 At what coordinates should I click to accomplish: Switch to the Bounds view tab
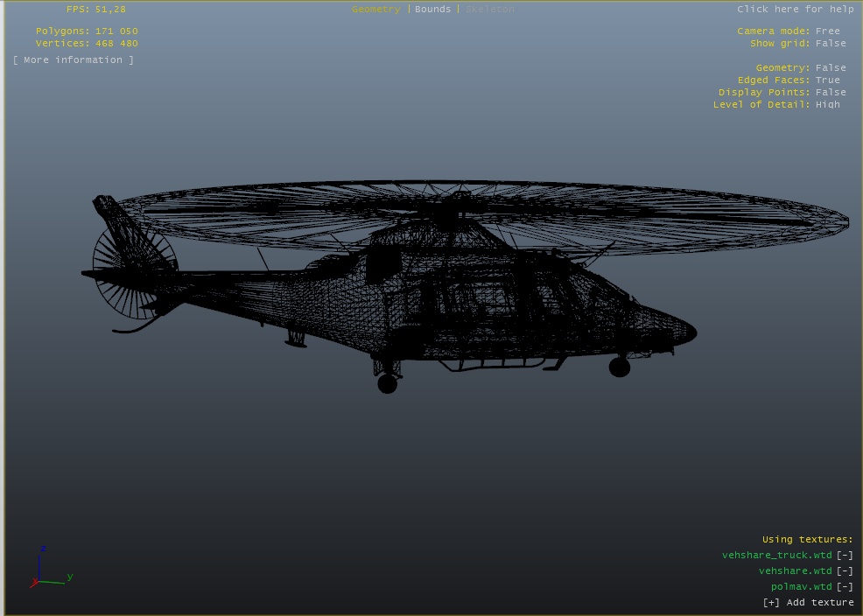click(x=432, y=10)
